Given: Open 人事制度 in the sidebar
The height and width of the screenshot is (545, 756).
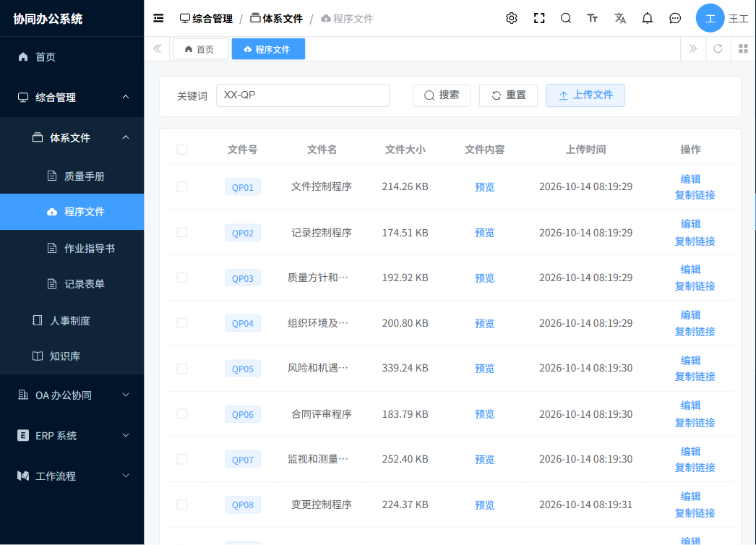Looking at the screenshot, I should [72, 320].
